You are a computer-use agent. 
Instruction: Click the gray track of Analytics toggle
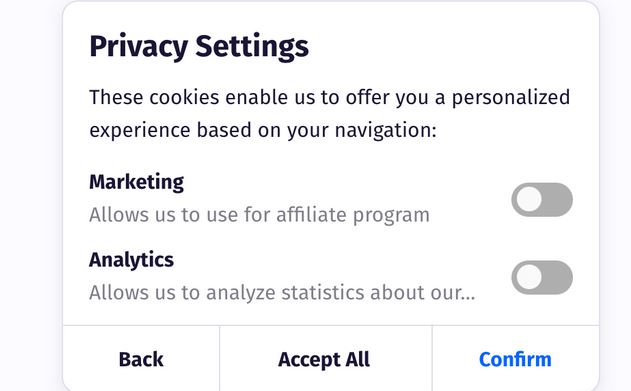[x=557, y=278]
